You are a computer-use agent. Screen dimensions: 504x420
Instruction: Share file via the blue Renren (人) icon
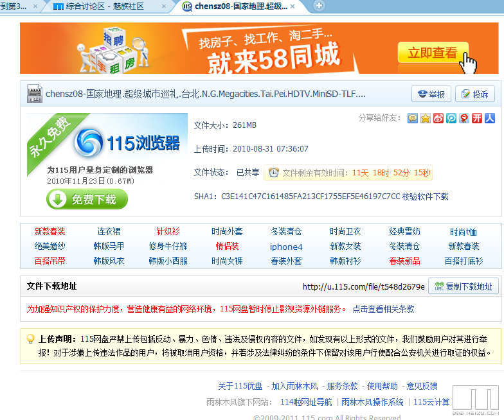pyautogui.click(x=490, y=118)
